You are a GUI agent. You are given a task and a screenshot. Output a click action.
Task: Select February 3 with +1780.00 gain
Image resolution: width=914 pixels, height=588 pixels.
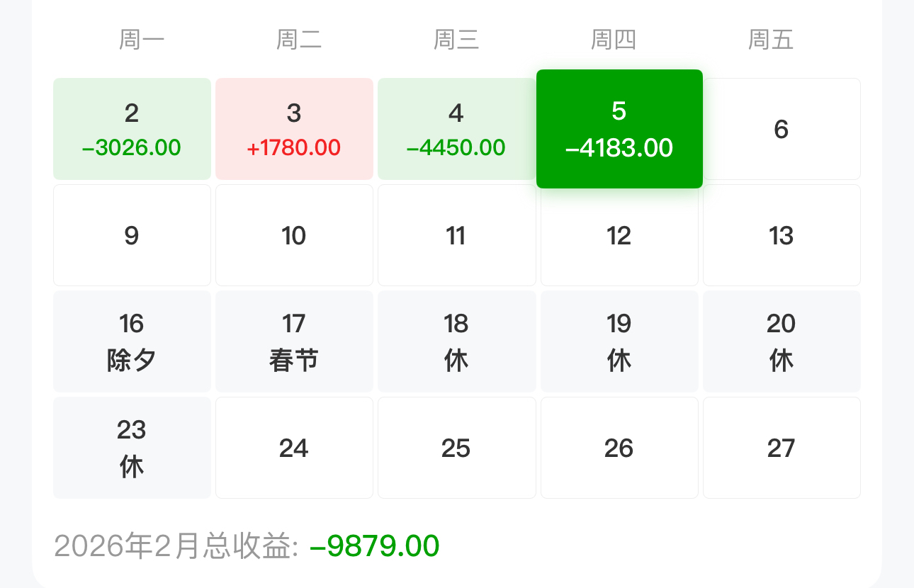[x=294, y=129]
